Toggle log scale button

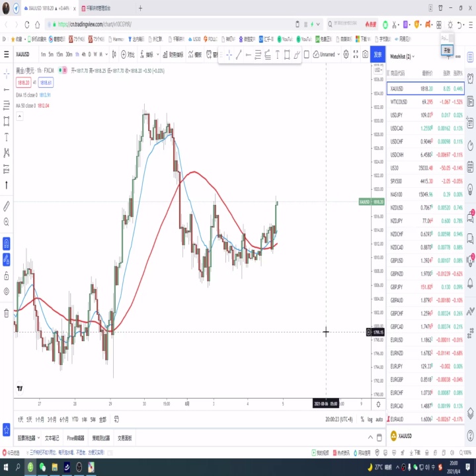point(370,419)
